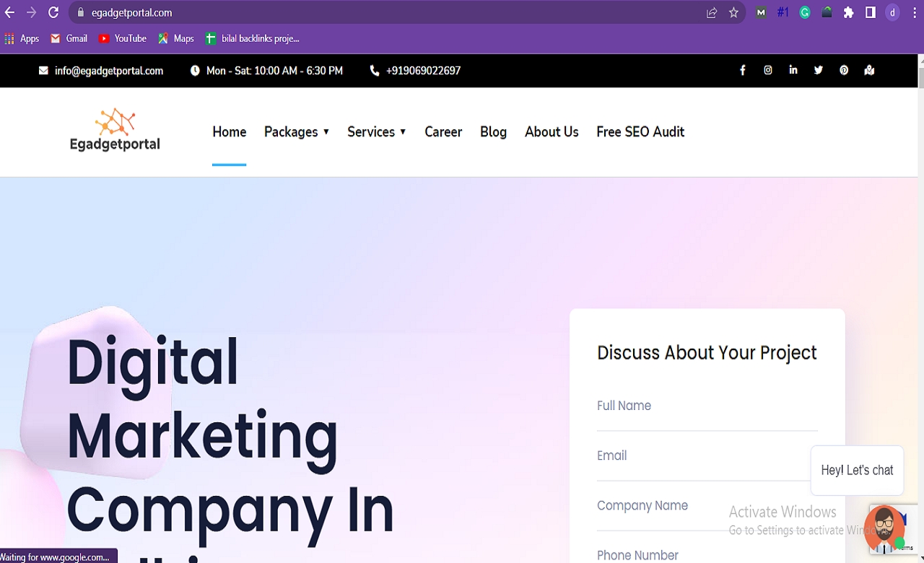The image size is (924, 563).
Task: Open the YouTube bookmark
Action: click(123, 38)
